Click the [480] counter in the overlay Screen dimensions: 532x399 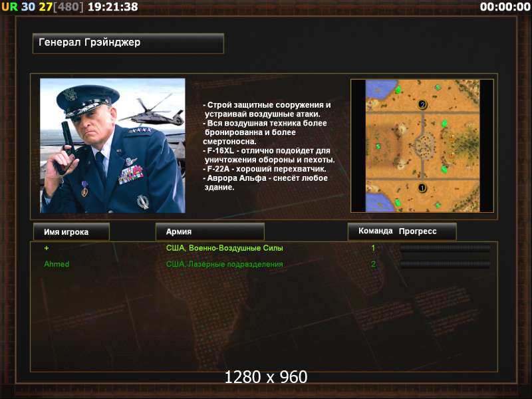(68, 7)
